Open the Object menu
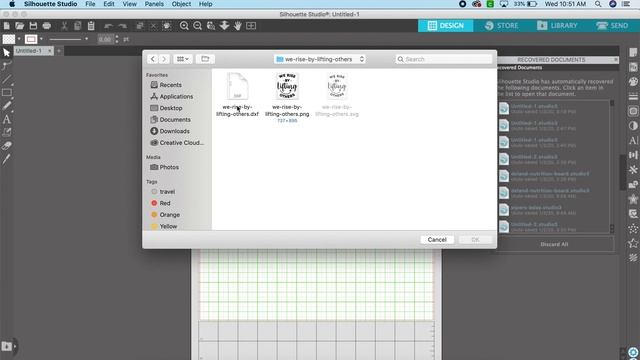This screenshot has height=360, width=640. click(181, 4)
